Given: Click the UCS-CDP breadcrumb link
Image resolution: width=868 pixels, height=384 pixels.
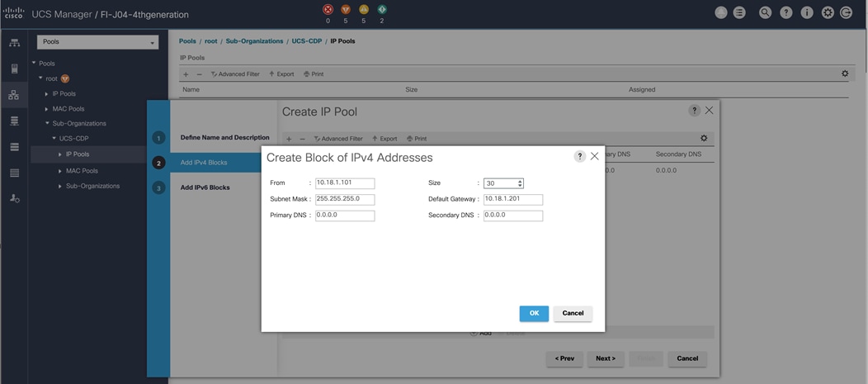Looking at the screenshot, I should pos(307,41).
